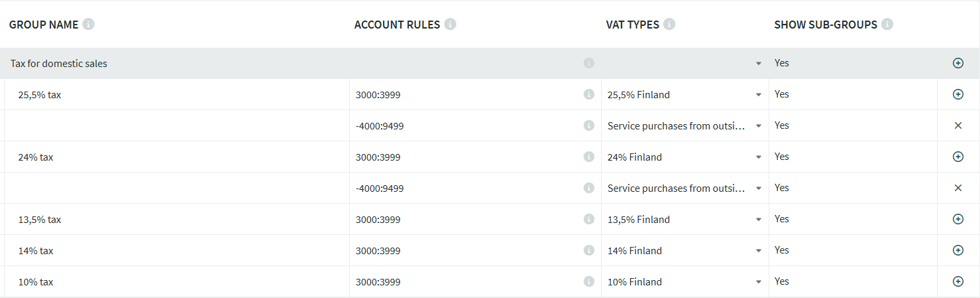This screenshot has width=980, height=298.
Task: Open VAT dropdown for Tax for domestic sales
Action: pyautogui.click(x=758, y=64)
